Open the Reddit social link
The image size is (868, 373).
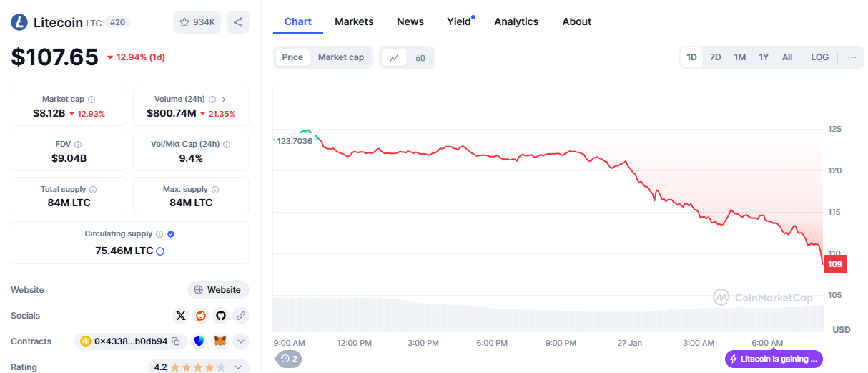coord(201,316)
